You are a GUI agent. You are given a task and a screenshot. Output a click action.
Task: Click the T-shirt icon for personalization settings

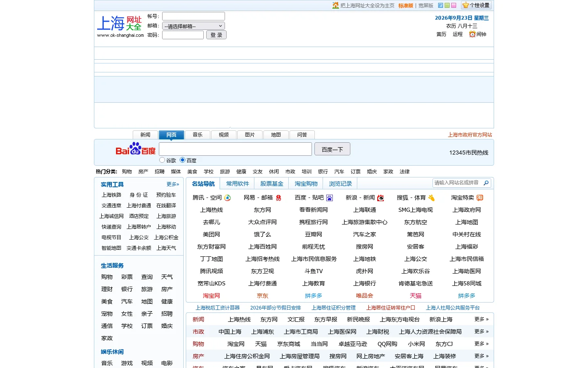click(x=465, y=5)
